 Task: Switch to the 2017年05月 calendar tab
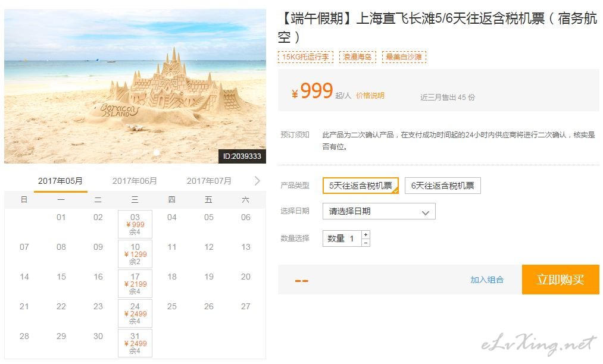[x=60, y=181]
